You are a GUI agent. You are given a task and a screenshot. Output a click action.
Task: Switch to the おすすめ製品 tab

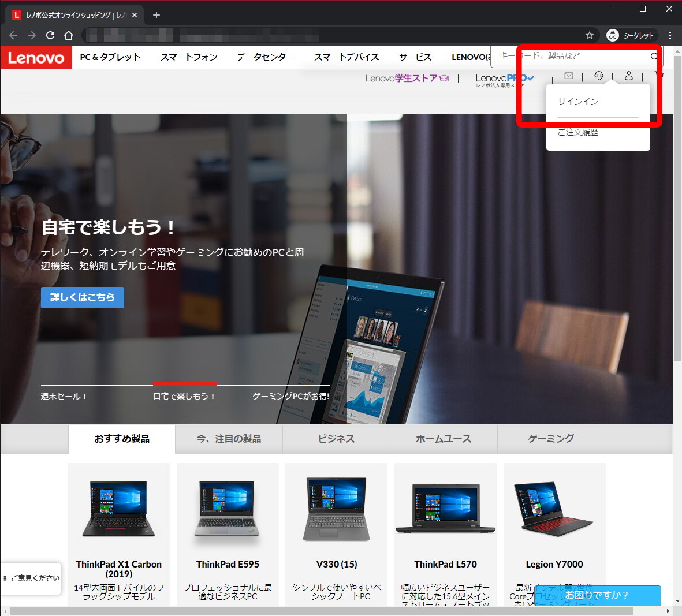pyautogui.click(x=122, y=439)
